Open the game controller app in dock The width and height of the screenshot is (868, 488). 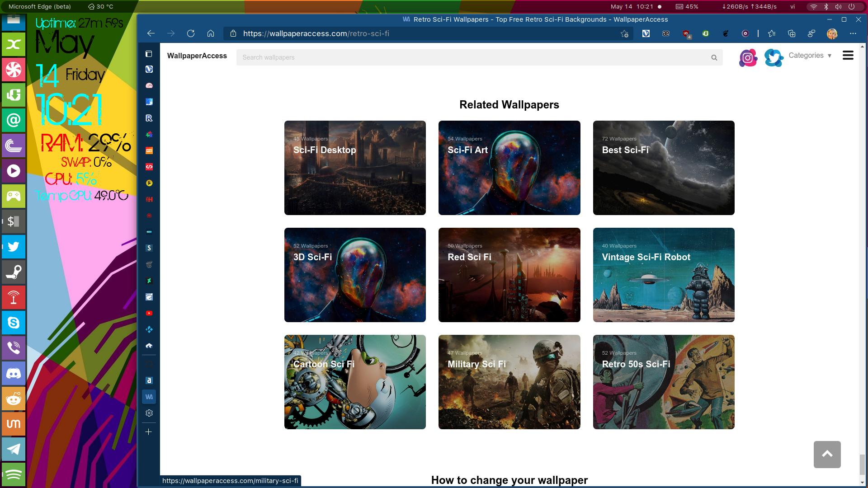(14, 196)
